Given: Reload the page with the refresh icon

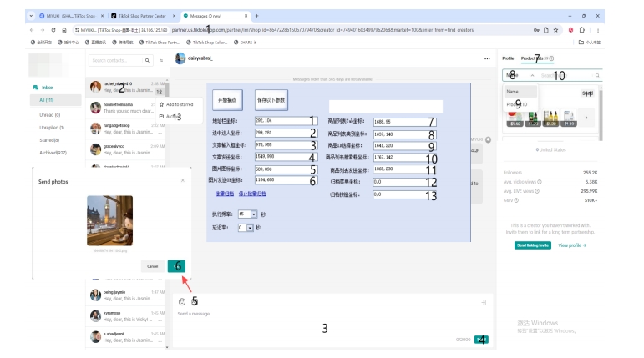Looking at the screenshot, I should [x=53, y=30].
